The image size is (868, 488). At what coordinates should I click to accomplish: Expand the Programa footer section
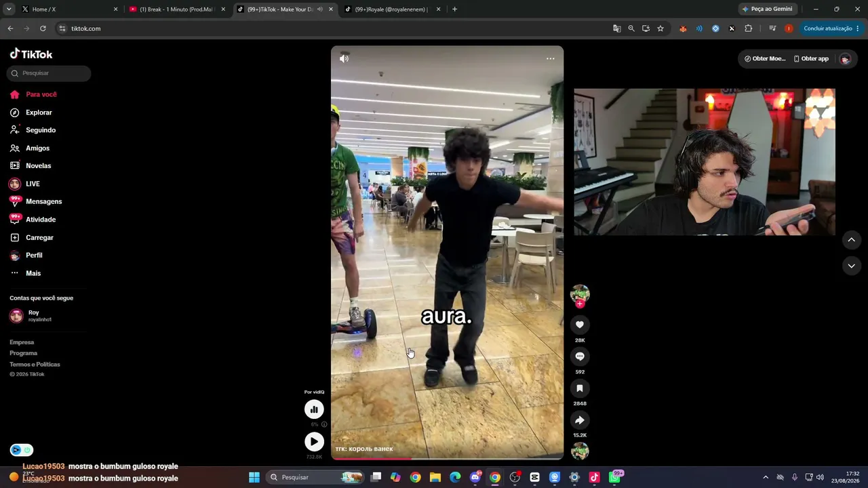[x=24, y=353]
